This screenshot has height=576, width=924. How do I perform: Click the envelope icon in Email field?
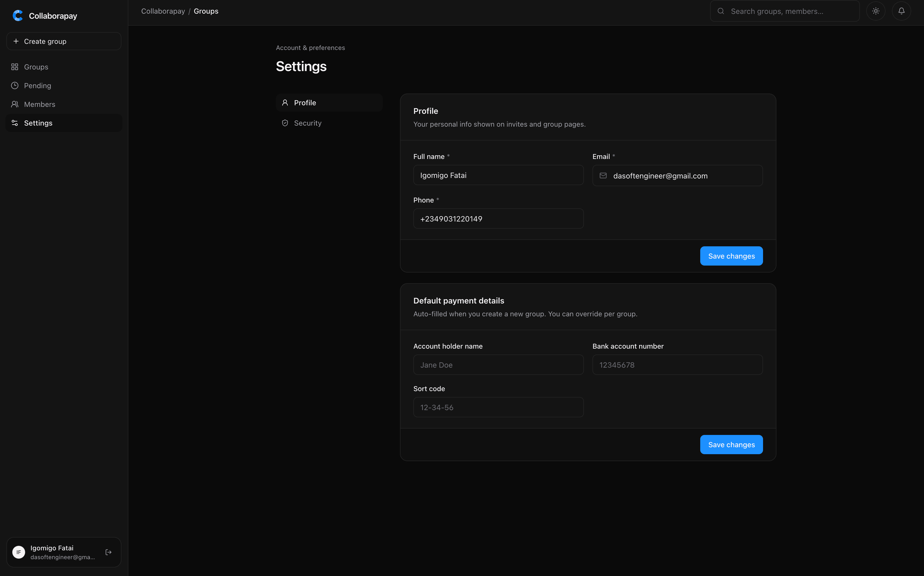point(603,176)
